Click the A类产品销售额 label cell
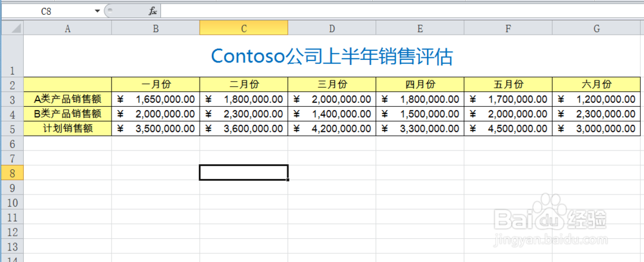644x262 pixels. point(68,99)
